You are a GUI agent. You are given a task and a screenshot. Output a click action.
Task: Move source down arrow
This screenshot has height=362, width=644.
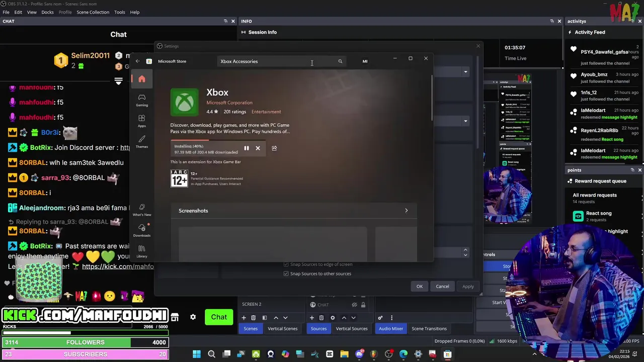353,318
